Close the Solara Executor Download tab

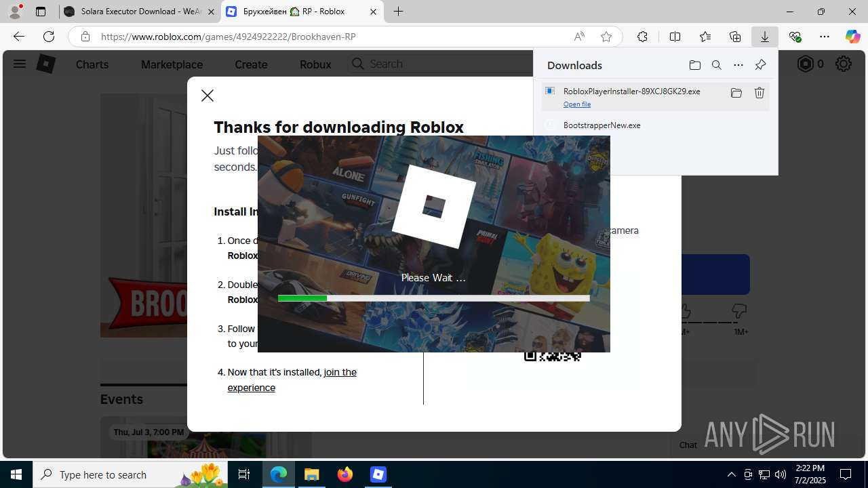click(x=211, y=12)
